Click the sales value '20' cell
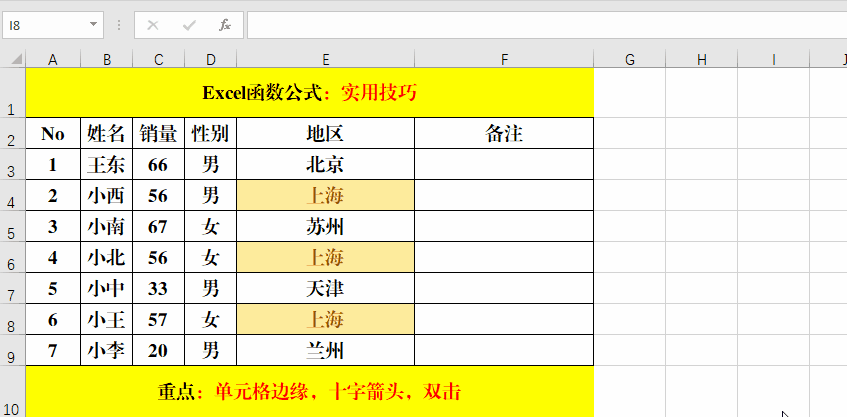 click(x=158, y=350)
